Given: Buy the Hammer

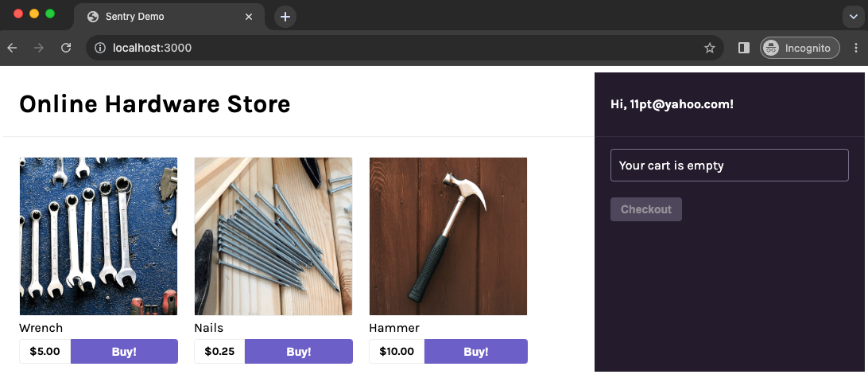Looking at the screenshot, I should 475,352.
